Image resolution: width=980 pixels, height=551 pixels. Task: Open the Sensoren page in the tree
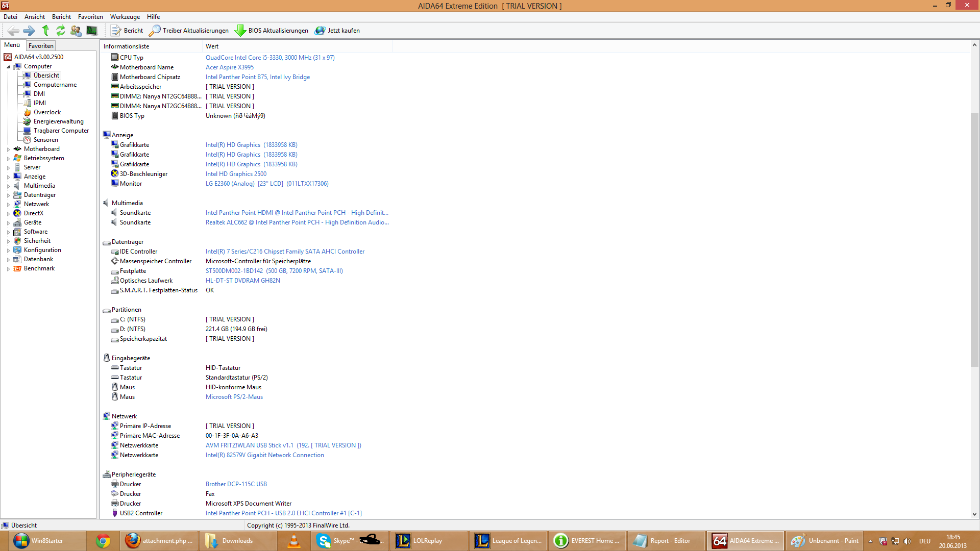(46, 140)
